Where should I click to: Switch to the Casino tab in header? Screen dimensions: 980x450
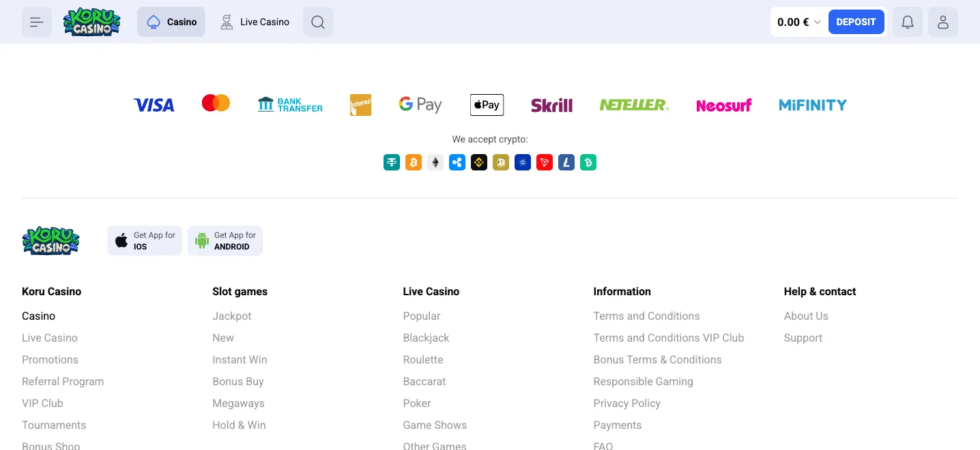[171, 22]
